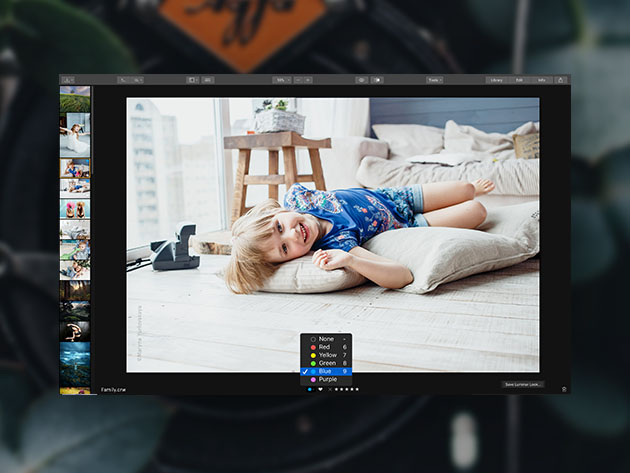Image resolution: width=630 pixels, height=473 pixels.
Task: Click the Save Luminar Look button
Action: click(x=523, y=385)
